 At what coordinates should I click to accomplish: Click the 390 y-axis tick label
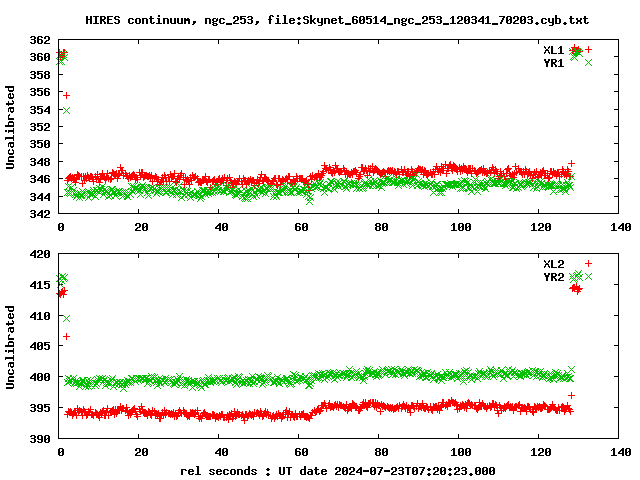(40, 439)
